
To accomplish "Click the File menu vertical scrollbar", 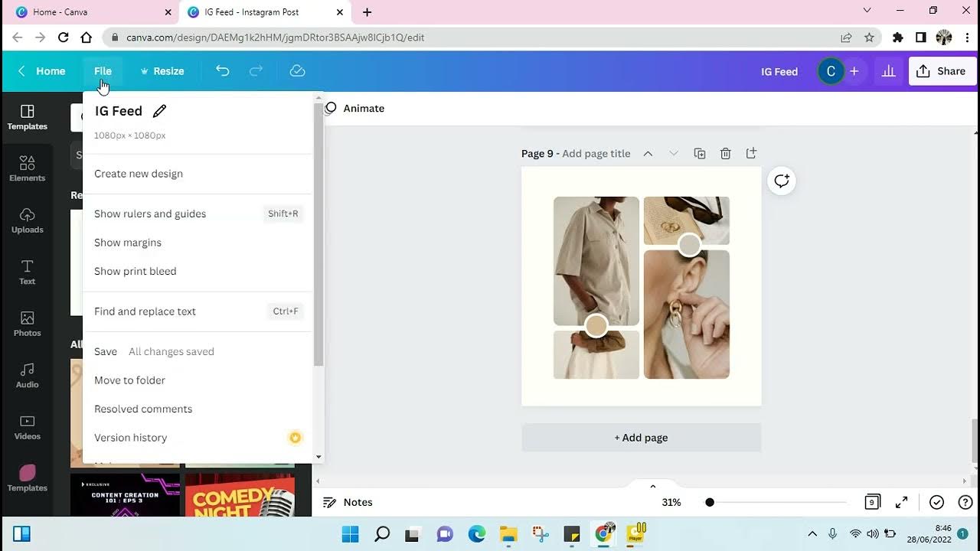I will tap(318, 233).
